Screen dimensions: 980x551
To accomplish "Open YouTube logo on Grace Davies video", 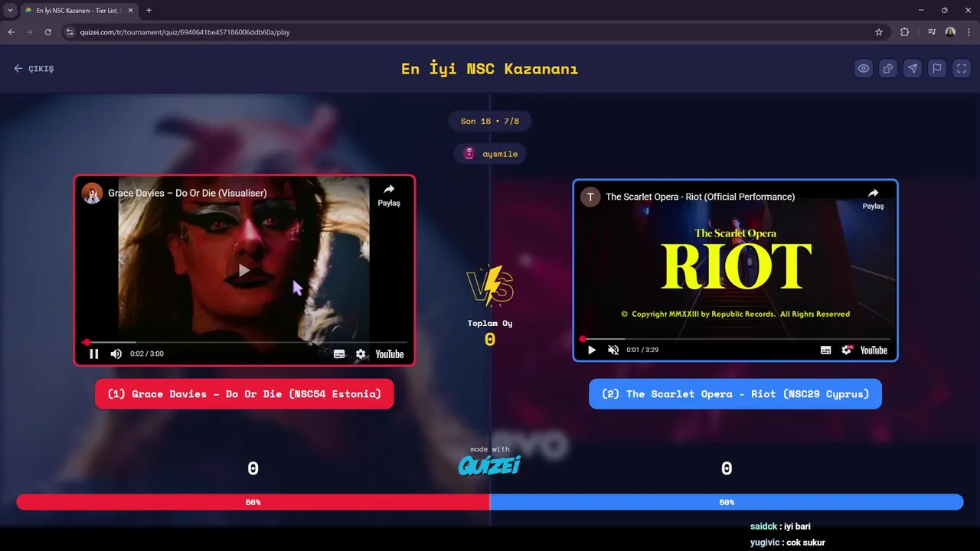I will coord(389,354).
